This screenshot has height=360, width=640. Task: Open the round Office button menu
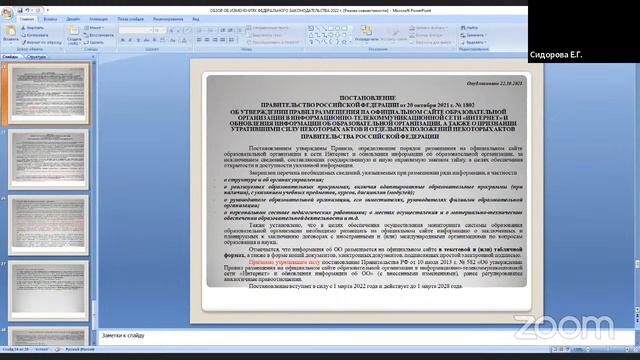7,13
